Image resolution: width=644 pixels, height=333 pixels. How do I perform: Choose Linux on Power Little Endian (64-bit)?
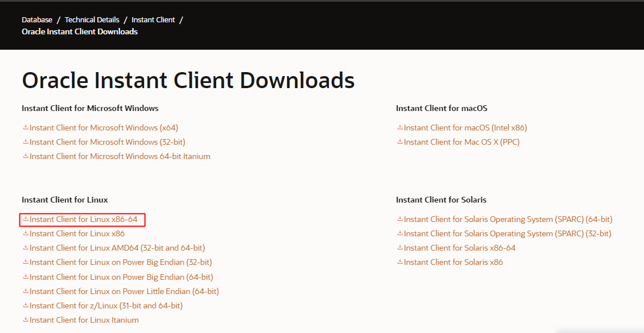(124, 291)
